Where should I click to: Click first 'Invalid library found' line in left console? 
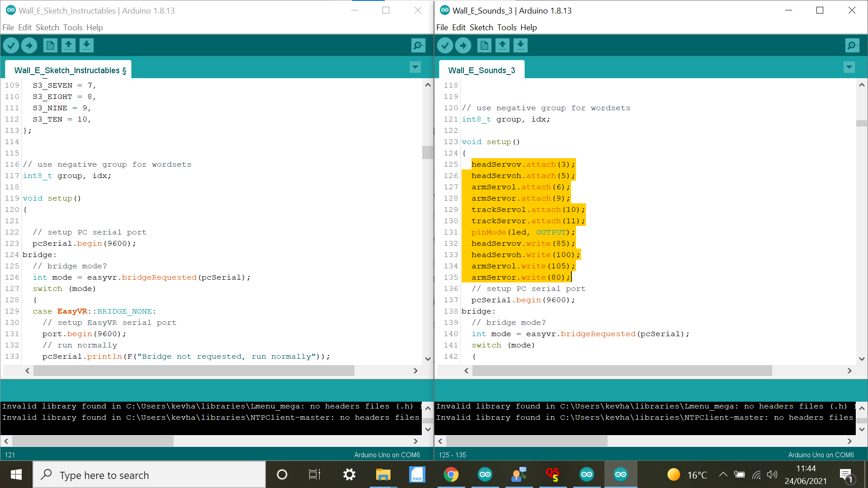(211, 406)
